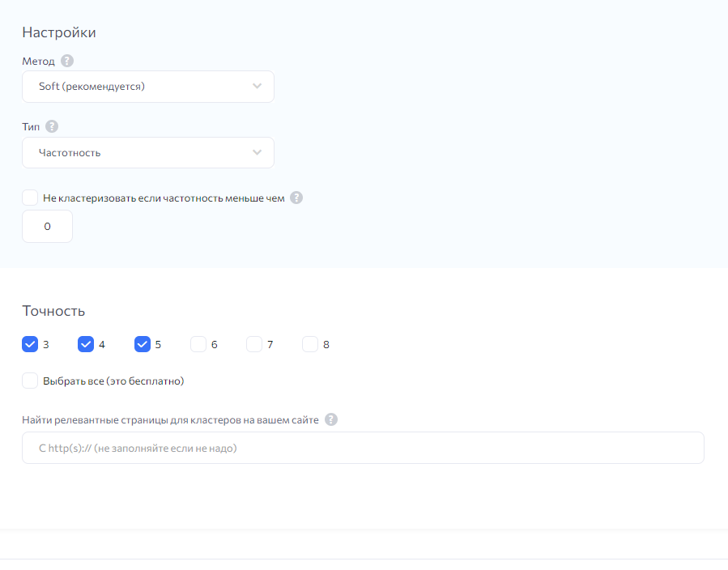This screenshot has height=570, width=728.
Task: Click the site URL input field
Action: pos(363,448)
